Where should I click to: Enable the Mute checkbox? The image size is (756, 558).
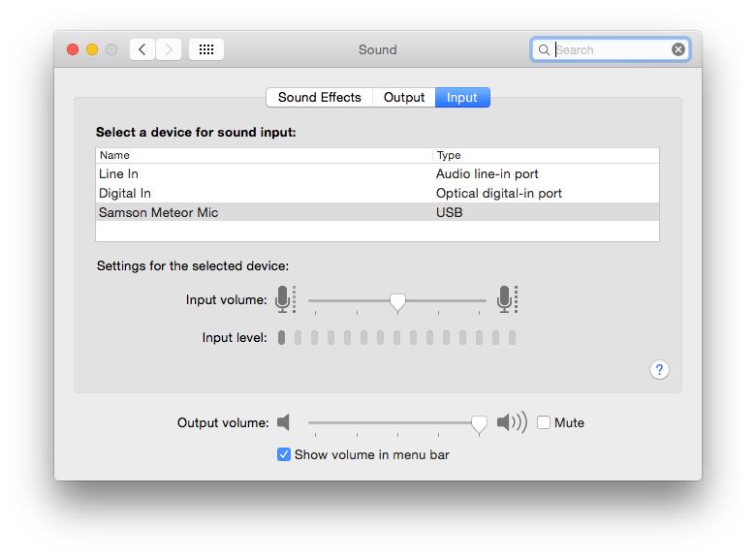tap(544, 422)
